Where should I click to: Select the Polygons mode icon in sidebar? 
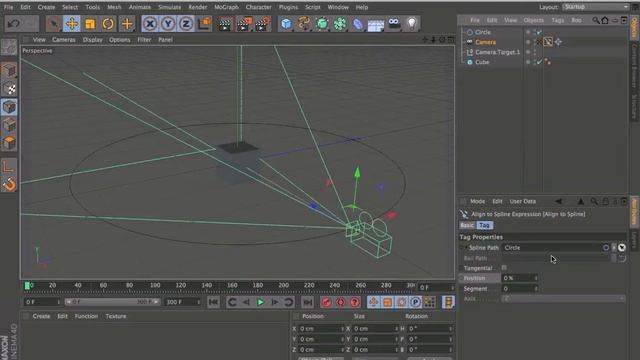coord(9,142)
